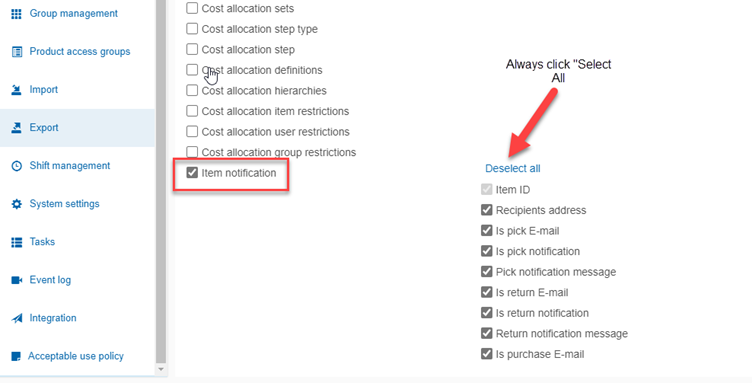Screen dimensions: 752x383
Task: Open the Acceptable use policy link
Action: [x=77, y=356]
